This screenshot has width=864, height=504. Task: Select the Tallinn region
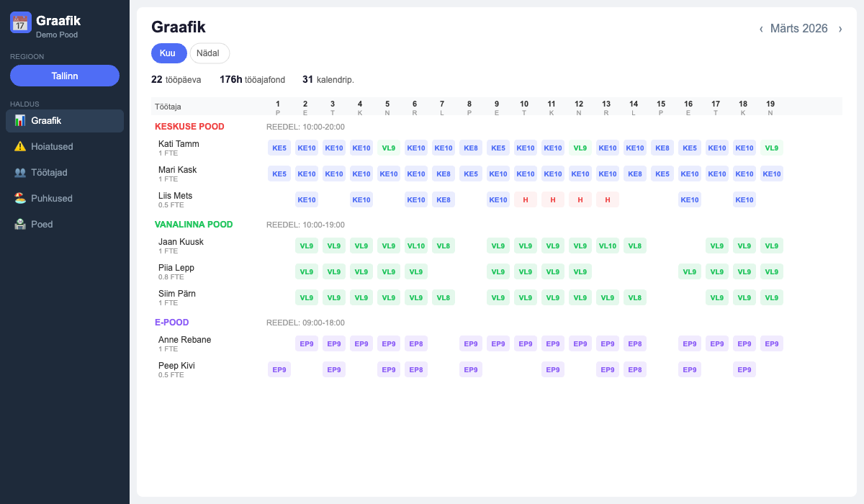(64, 75)
